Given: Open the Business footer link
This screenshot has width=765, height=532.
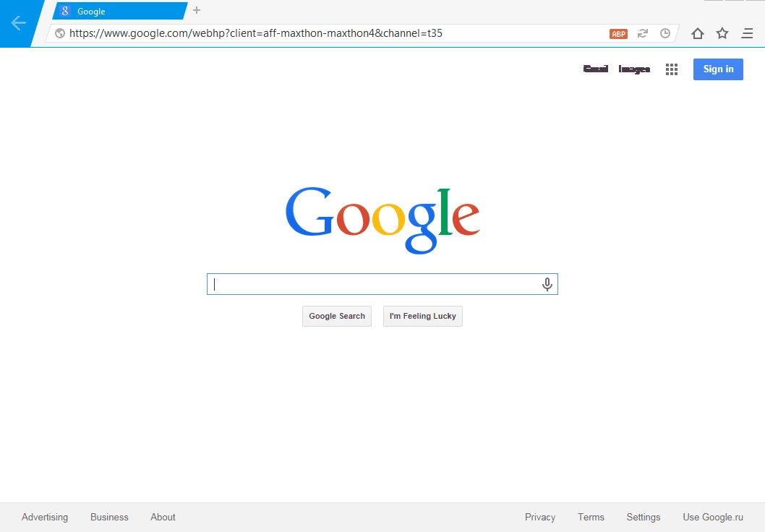Looking at the screenshot, I should click(109, 517).
